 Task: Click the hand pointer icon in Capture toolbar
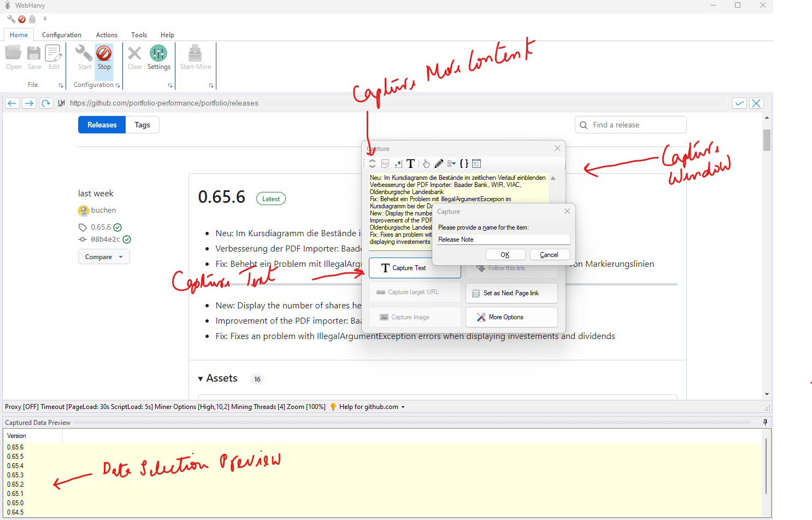(x=426, y=163)
